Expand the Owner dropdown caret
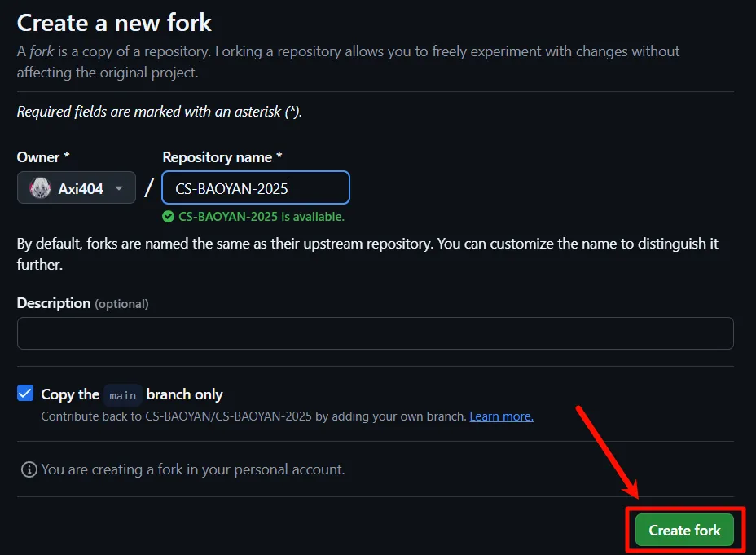 click(x=119, y=188)
